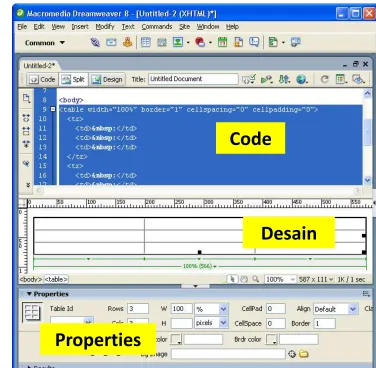Click the Media insert icon
376x368 pixels.
pyautogui.click(x=200, y=42)
